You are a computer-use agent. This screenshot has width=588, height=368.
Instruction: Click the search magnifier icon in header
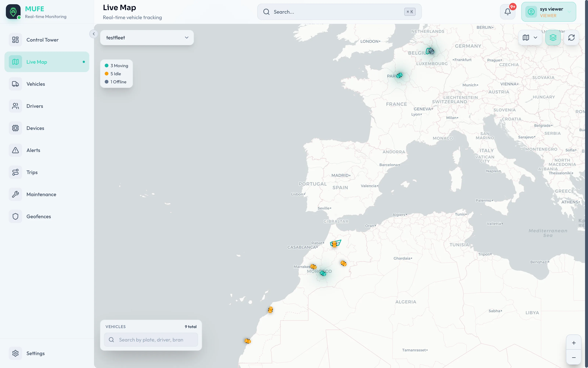(266, 12)
